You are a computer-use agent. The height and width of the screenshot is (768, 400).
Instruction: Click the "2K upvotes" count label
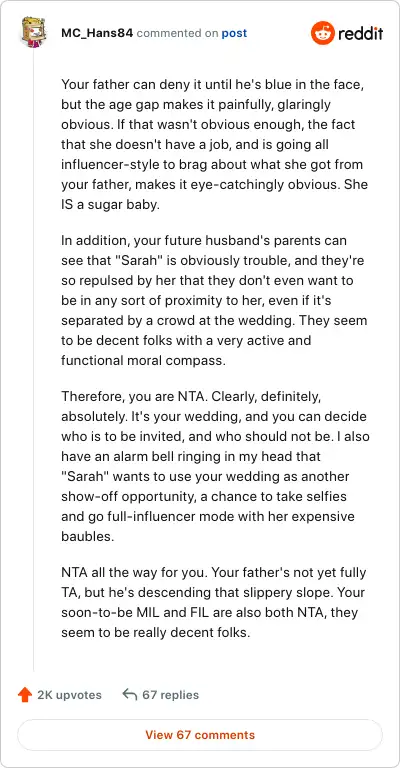(x=70, y=695)
